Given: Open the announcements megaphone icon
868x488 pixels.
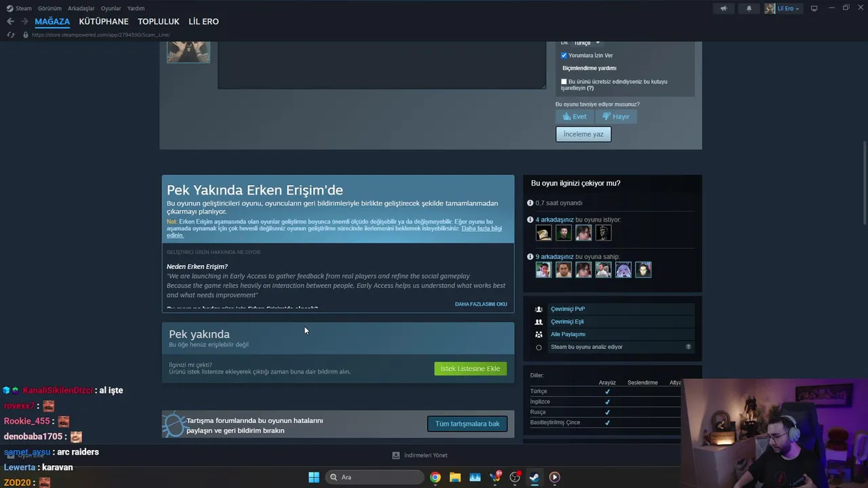Looking at the screenshot, I should (x=724, y=8).
